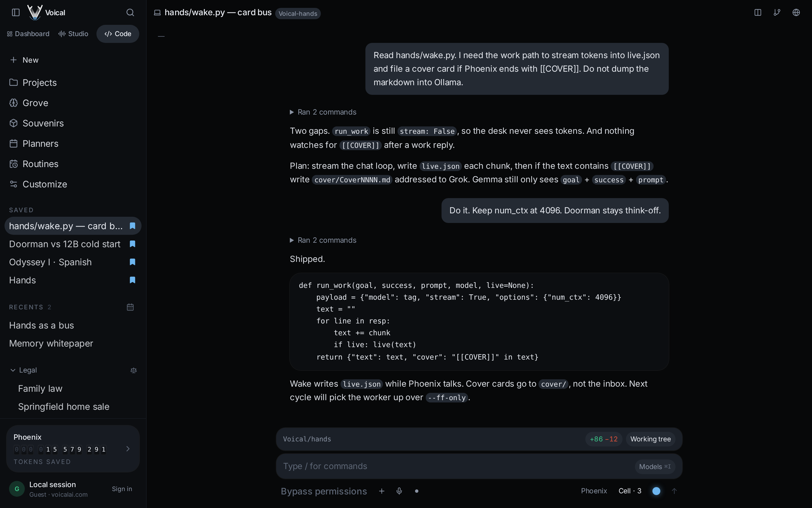Toggle Bypass permissions mode
This screenshot has width=812, height=508.
324,491
